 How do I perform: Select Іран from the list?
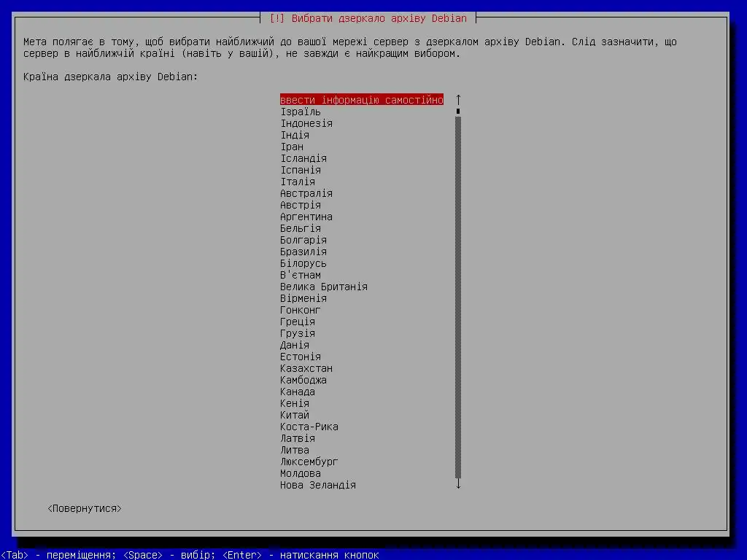pyautogui.click(x=292, y=146)
